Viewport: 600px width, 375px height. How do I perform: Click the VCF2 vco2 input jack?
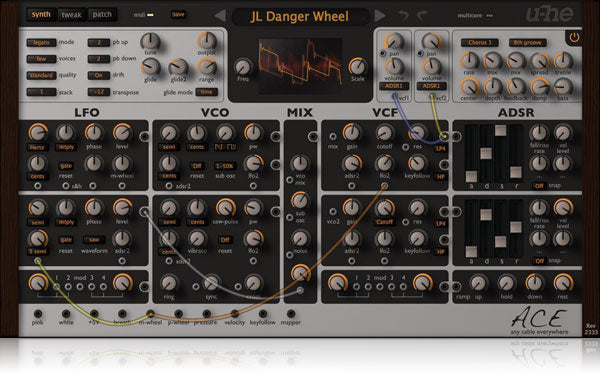tap(333, 211)
